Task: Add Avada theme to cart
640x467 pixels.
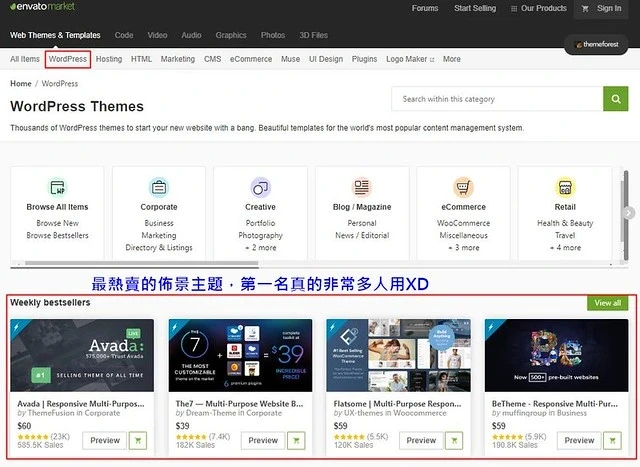Action: [138, 440]
